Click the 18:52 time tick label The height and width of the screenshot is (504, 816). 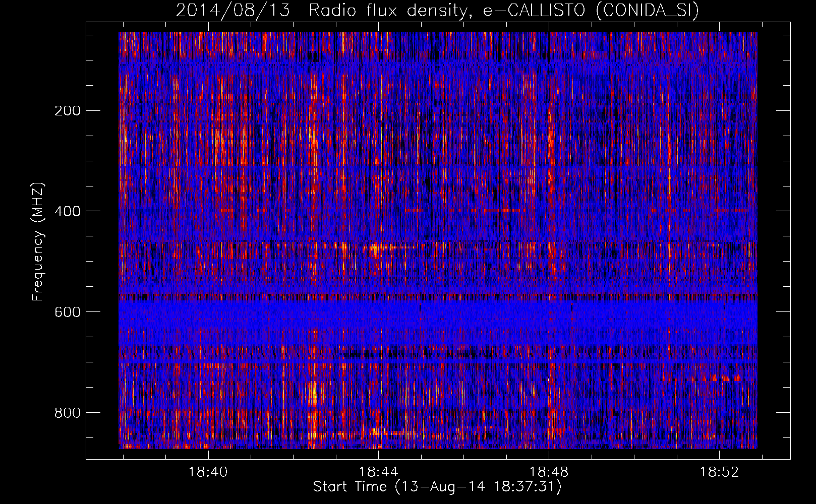pyautogui.click(x=719, y=472)
